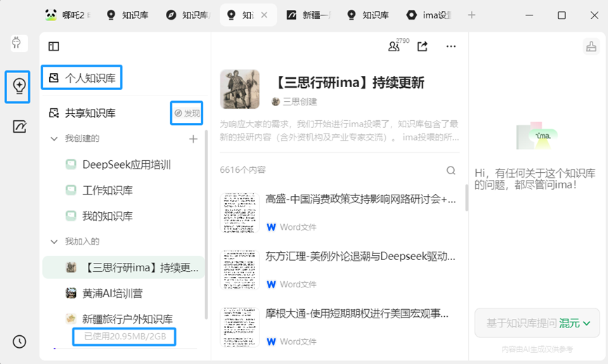Open the history clock sidebar icon
Viewport: 608px width, 364px height.
(x=19, y=342)
